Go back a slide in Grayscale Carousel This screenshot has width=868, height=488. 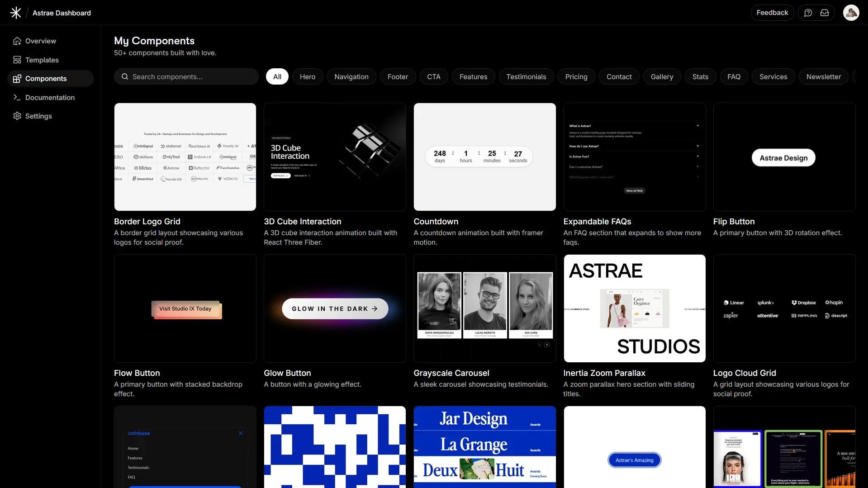[539, 344]
